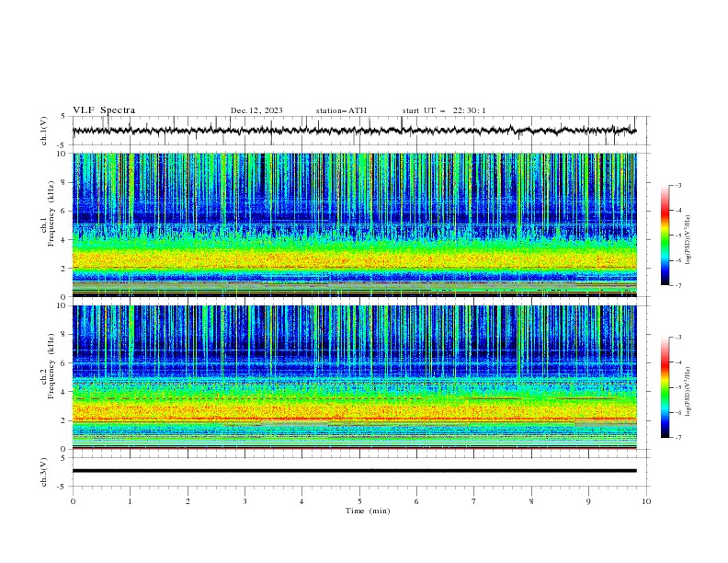728x563 pixels.
Task: Click the time axis tick label '9'
Action: point(588,501)
